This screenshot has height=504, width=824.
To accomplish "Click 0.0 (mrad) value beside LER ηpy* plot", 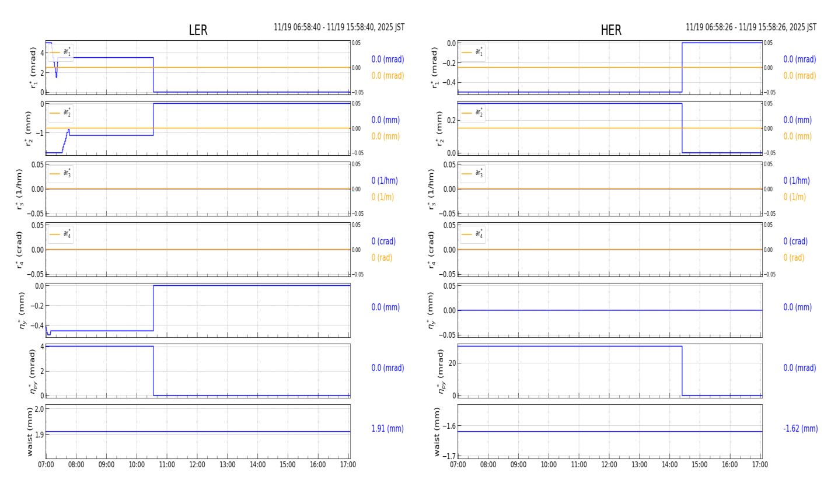I will tap(387, 368).
